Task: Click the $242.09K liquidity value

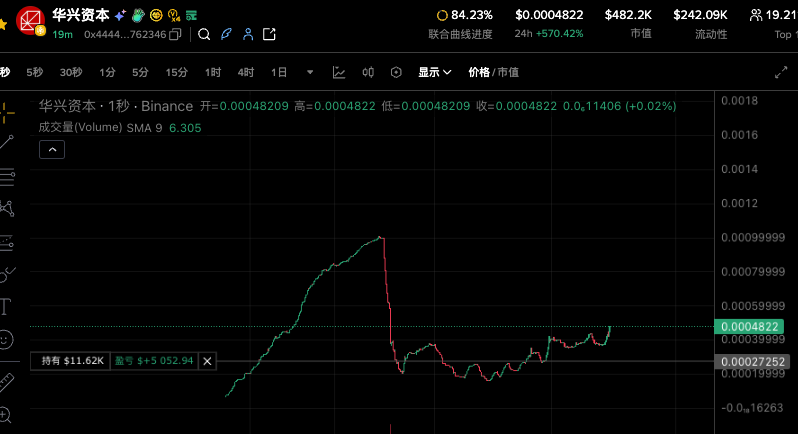Action: [x=700, y=15]
